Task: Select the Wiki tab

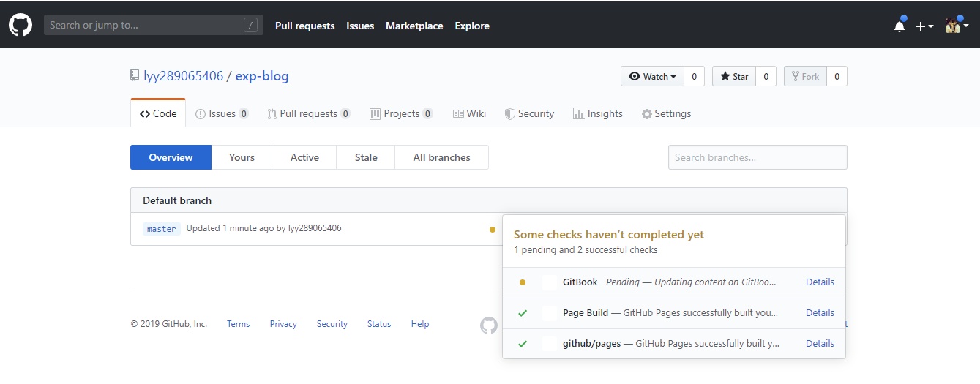Action: click(x=469, y=113)
